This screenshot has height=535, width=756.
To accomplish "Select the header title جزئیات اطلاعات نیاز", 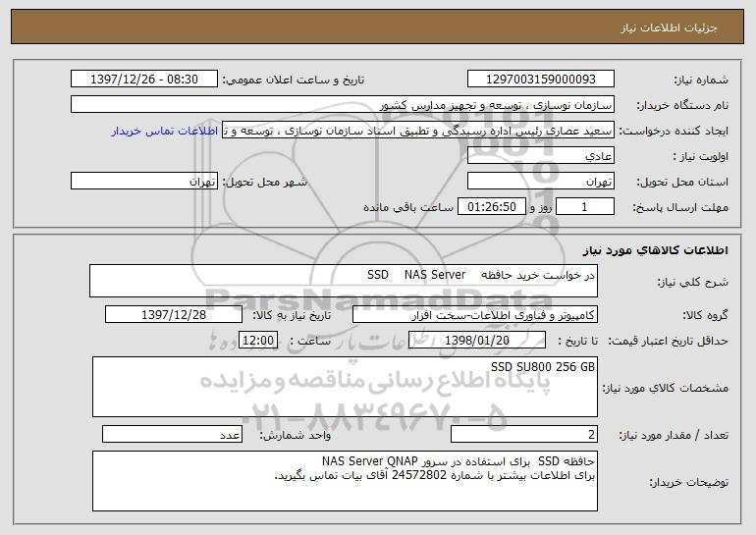I will click(669, 27).
